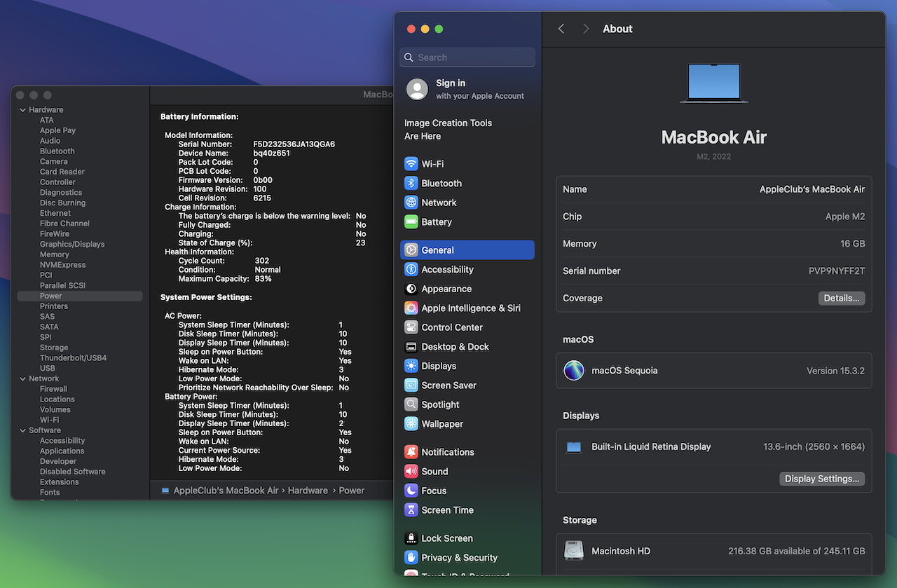Select Graphics/Displays in Hardware list
897x588 pixels.
(72, 244)
